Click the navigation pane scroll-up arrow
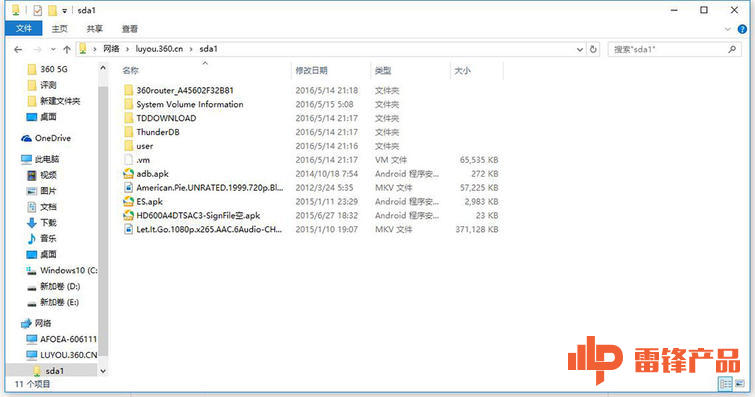Viewport: 755px width, 397px height. pyautogui.click(x=103, y=68)
